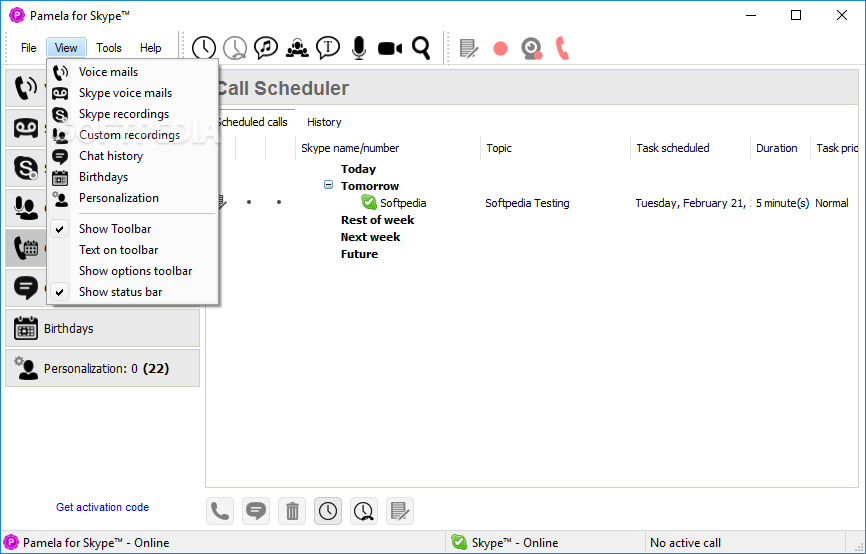This screenshot has height=554, width=866.
Task: Click the Tuesday, February 21 scheduled date cell
Action: coord(692,203)
